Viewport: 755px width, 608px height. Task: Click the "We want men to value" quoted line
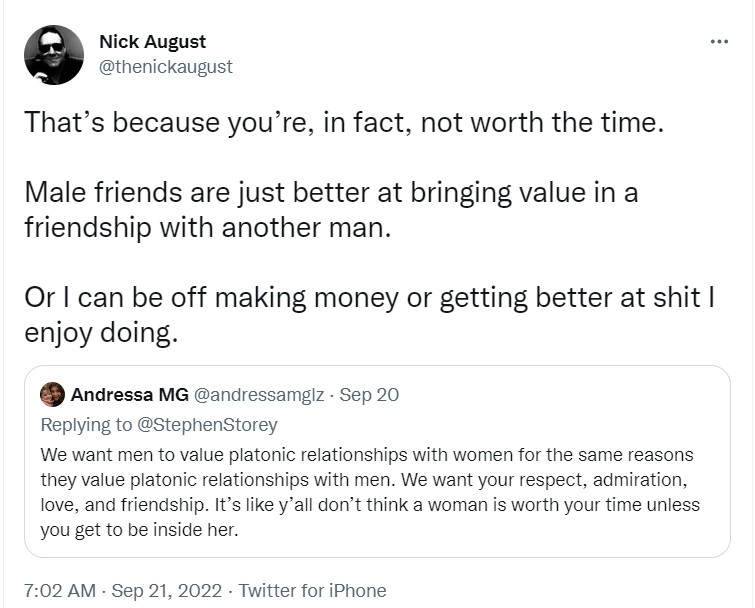(367, 455)
